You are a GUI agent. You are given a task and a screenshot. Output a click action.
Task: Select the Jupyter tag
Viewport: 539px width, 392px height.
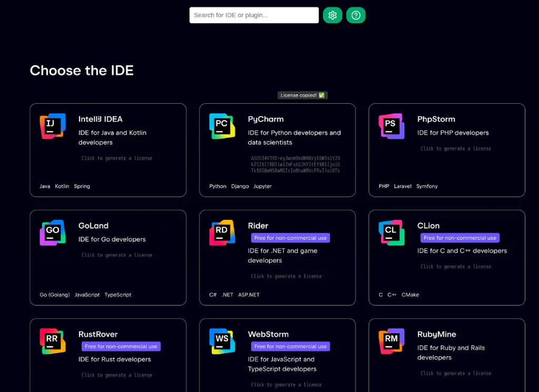[x=263, y=186]
